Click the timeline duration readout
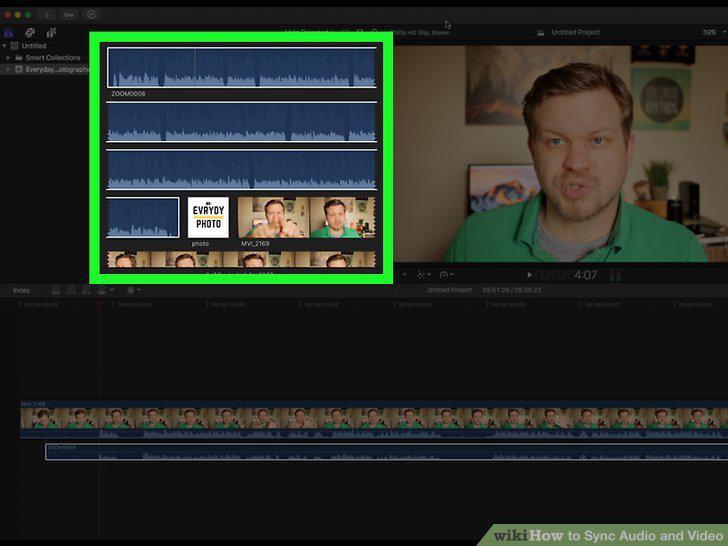Screen dimensions: 728x546 tap(512, 290)
